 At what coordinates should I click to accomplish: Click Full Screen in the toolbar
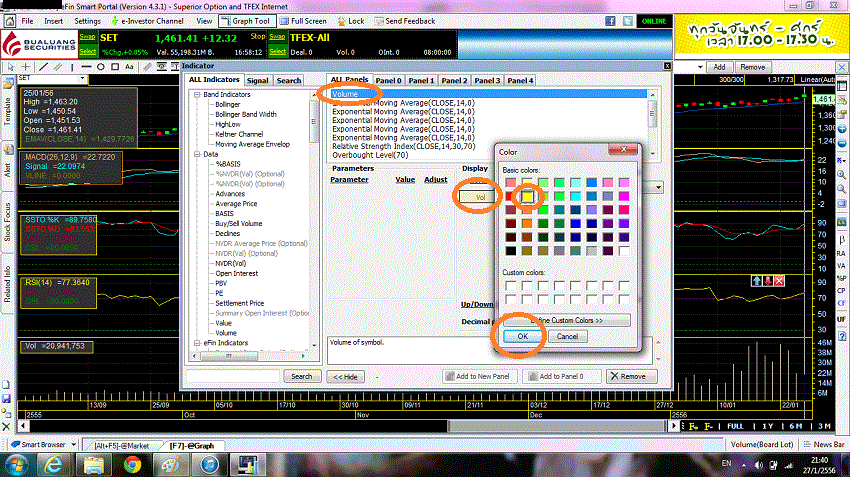[304, 21]
